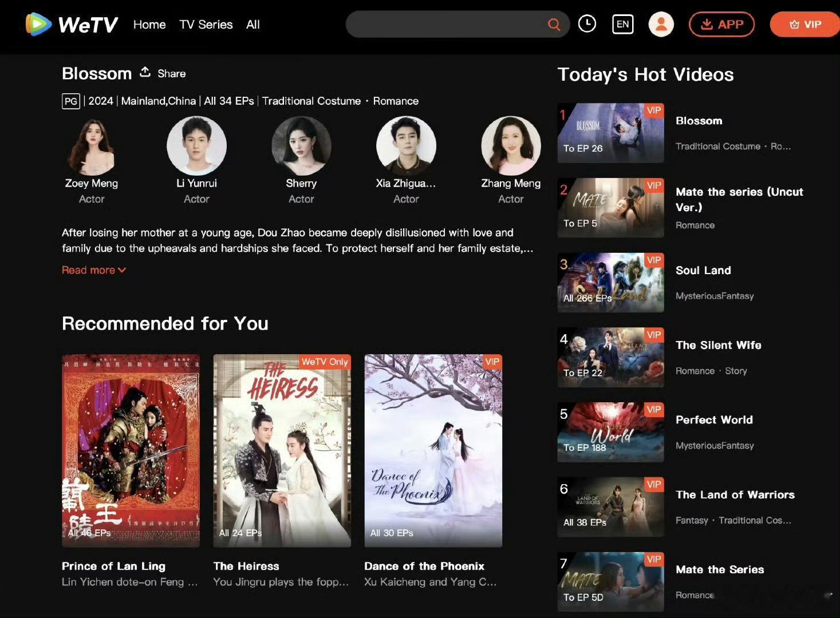Open Prince of Lan Ling title link
Image resolution: width=840 pixels, height=618 pixels.
(x=113, y=566)
